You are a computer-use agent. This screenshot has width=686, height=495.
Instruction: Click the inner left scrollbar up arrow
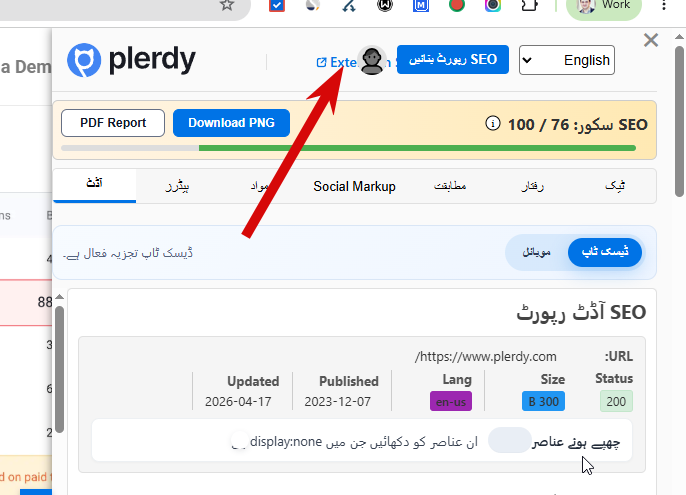click(x=60, y=297)
